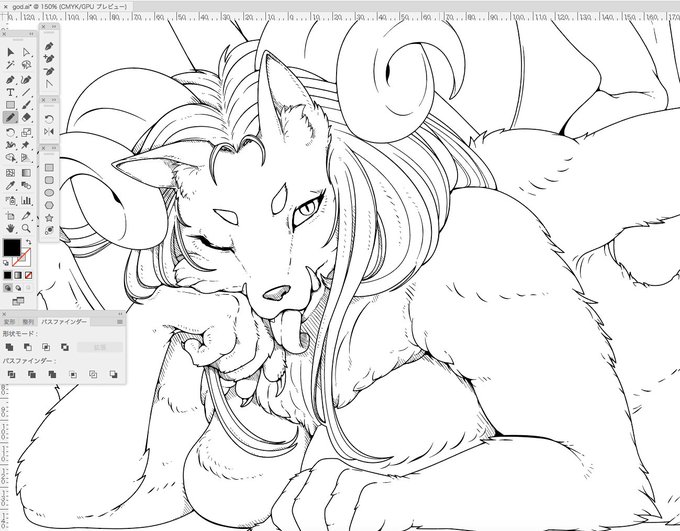Select the Mesh tool

tap(11, 173)
